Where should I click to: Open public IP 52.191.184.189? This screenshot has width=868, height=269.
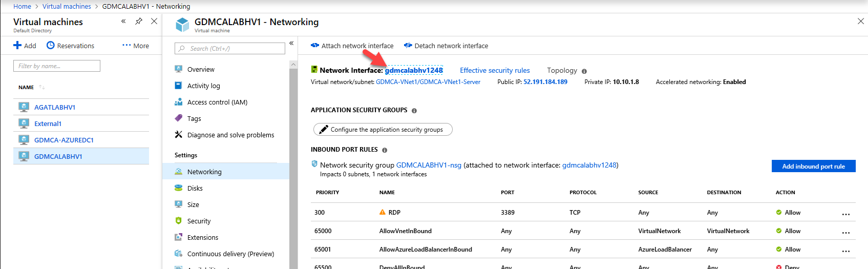point(545,82)
